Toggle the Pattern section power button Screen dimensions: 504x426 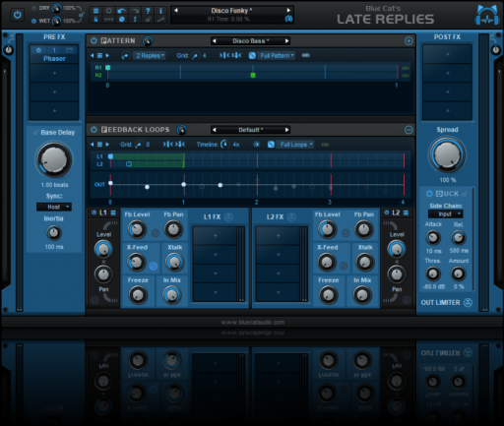(94, 40)
